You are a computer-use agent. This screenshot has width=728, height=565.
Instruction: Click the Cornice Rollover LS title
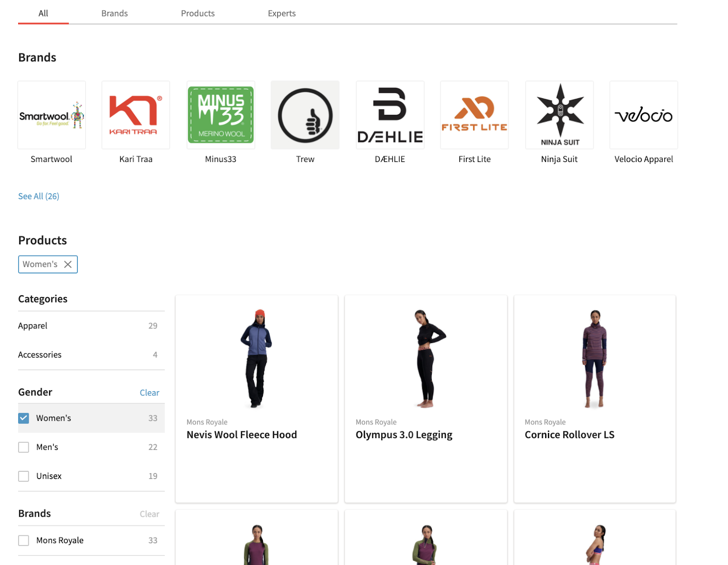point(570,435)
